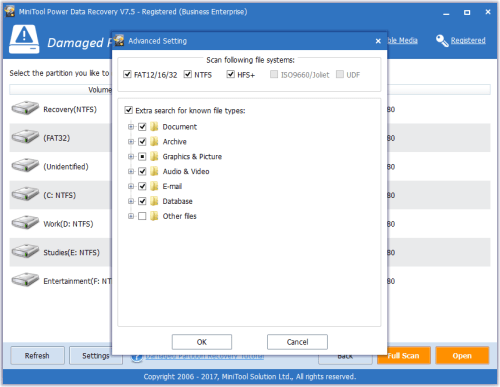Uncheck the Database file type checkbox
The height and width of the screenshot is (387, 500).
point(142,201)
